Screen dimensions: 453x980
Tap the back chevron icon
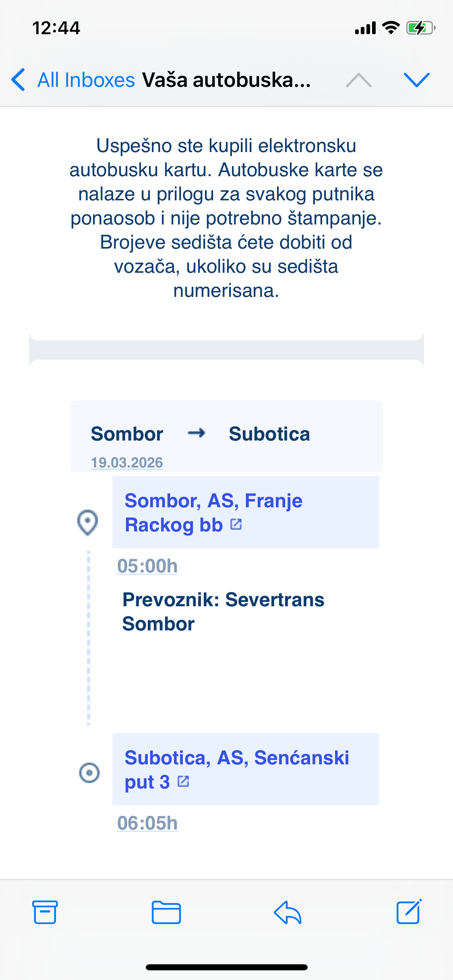click(x=19, y=80)
